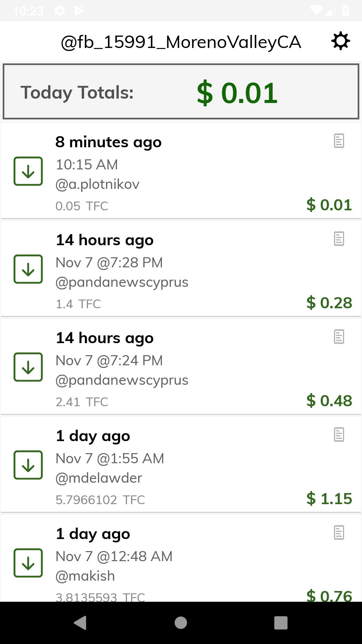Open receipt icon for the $0.48 transaction

(339, 337)
